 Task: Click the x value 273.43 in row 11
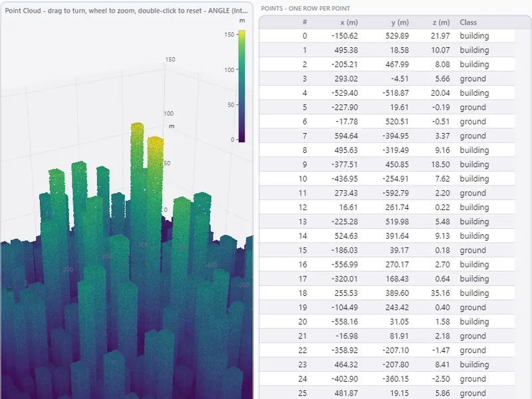pyautogui.click(x=346, y=193)
